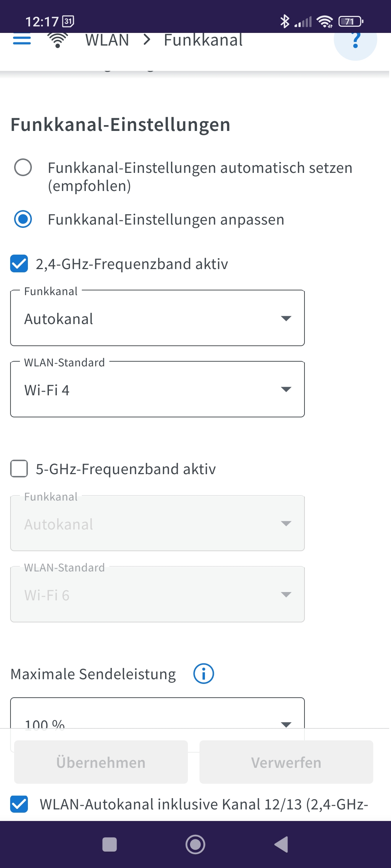The width and height of the screenshot is (391, 868).
Task: Open the hamburger navigation menu
Action: point(22,39)
